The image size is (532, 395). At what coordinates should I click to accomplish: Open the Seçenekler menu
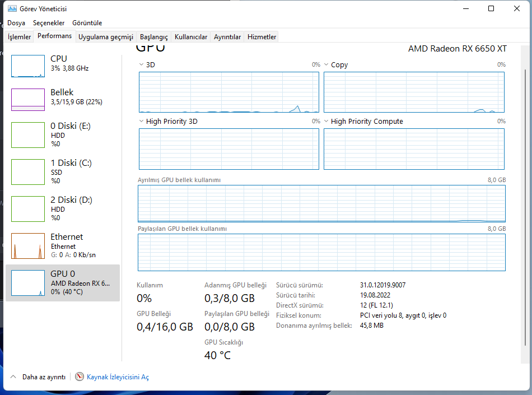(49, 23)
